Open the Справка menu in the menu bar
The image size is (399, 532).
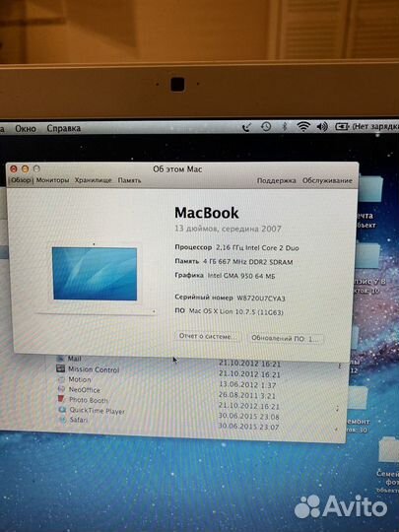point(63,129)
